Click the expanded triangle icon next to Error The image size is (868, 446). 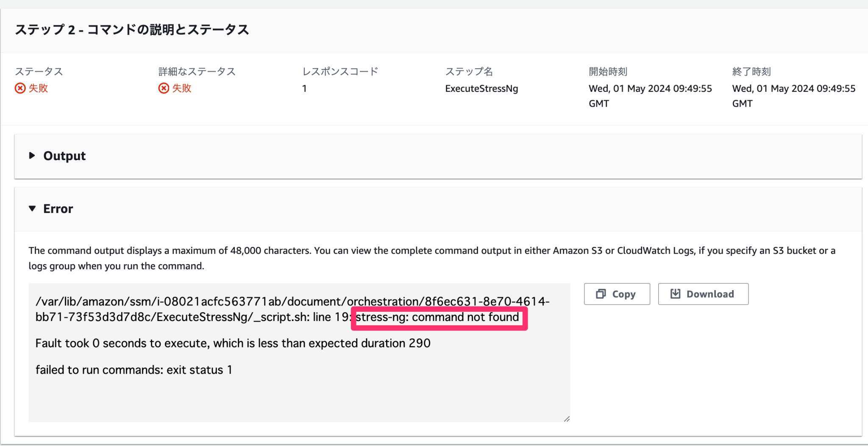(x=32, y=208)
